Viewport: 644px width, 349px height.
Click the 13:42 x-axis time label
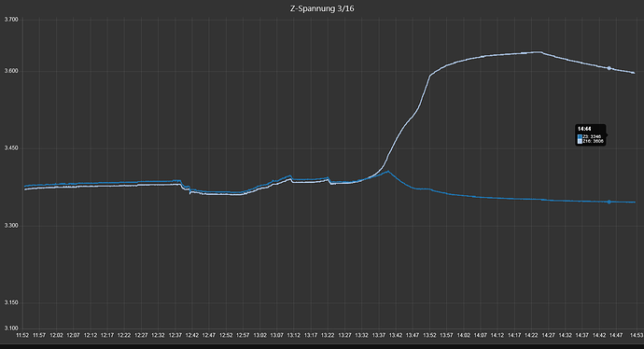pyautogui.click(x=396, y=335)
